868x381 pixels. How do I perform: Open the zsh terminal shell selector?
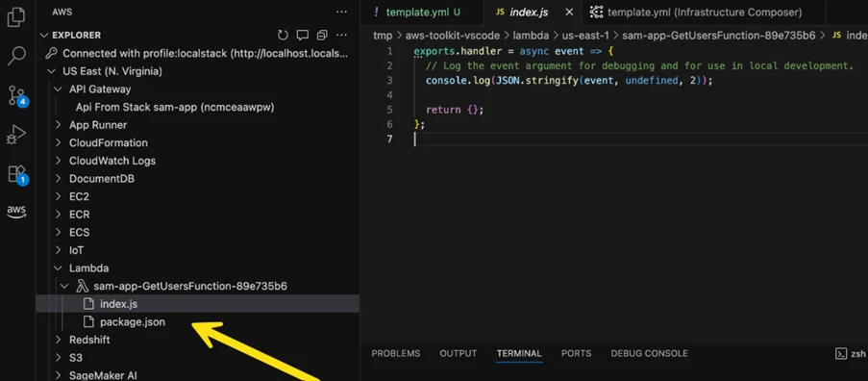click(851, 354)
